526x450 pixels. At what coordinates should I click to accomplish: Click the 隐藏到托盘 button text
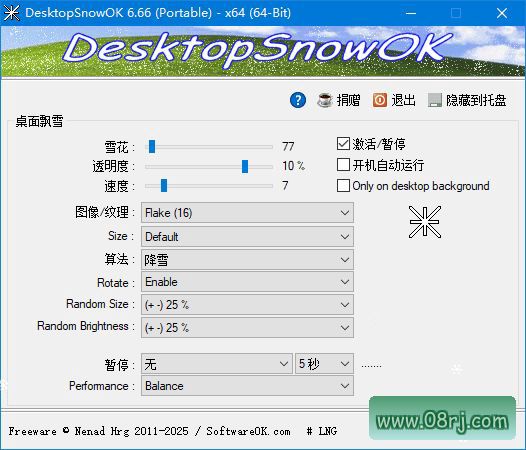click(x=476, y=100)
